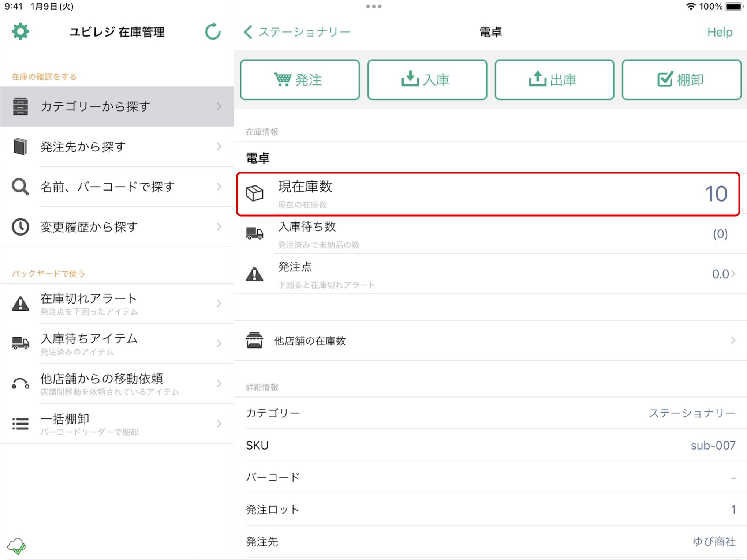Tap the magnifier icon beside 名前、バーコードで探す
Image resolution: width=747 pixels, height=560 pixels.
coord(20,187)
